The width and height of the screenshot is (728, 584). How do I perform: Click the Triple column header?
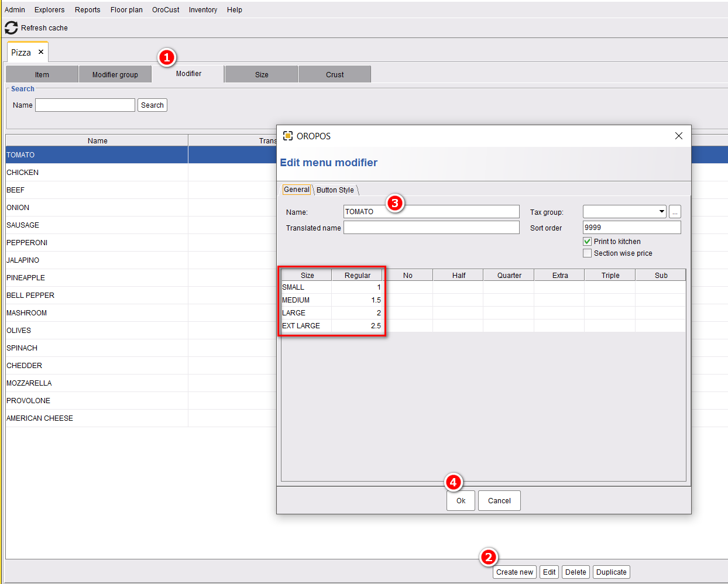pos(610,275)
